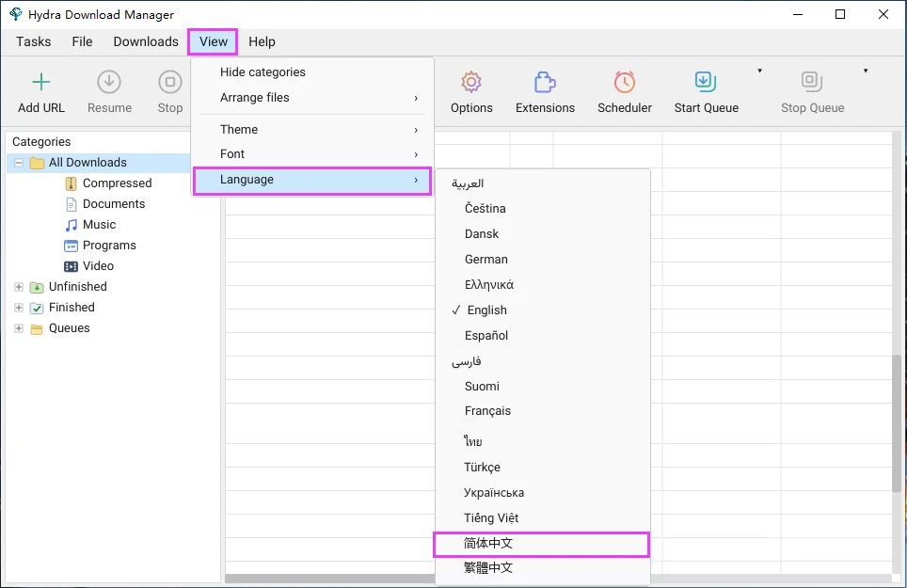Image resolution: width=907 pixels, height=588 pixels.
Task: Choose Українська language
Action: pyautogui.click(x=543, y=493)
